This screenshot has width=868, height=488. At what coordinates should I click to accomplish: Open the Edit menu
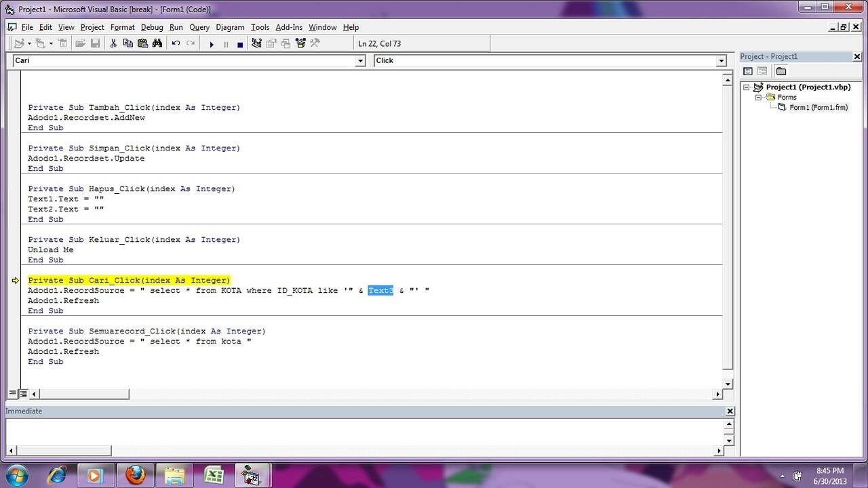click(x=45, y=27)
